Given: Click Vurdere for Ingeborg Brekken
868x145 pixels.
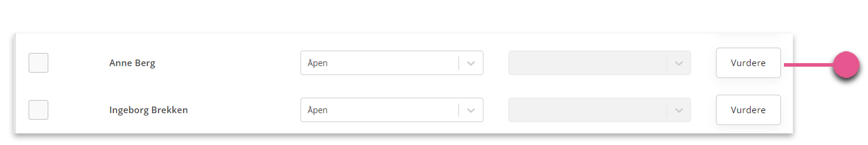Looking at the screenshot, I should [748, 110].
